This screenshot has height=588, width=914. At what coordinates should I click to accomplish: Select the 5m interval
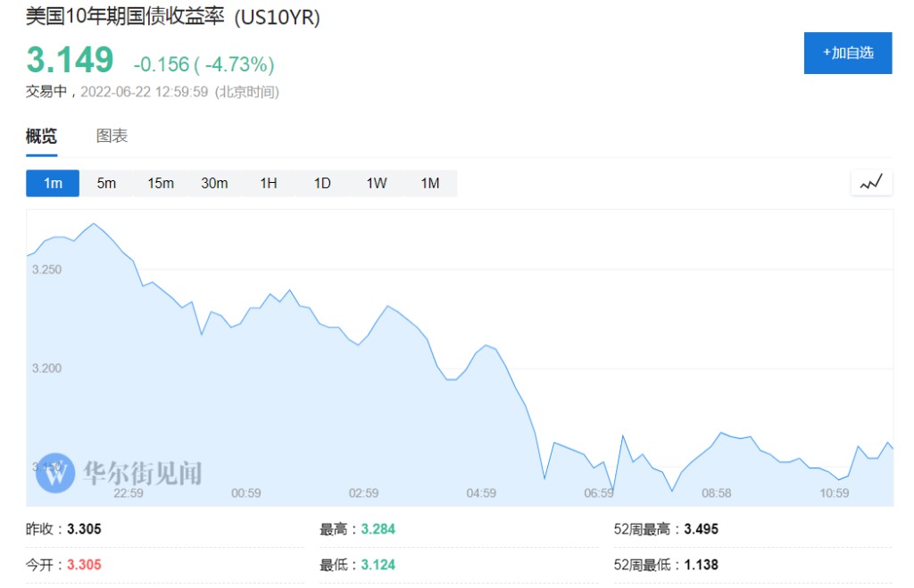click(106, 183)
